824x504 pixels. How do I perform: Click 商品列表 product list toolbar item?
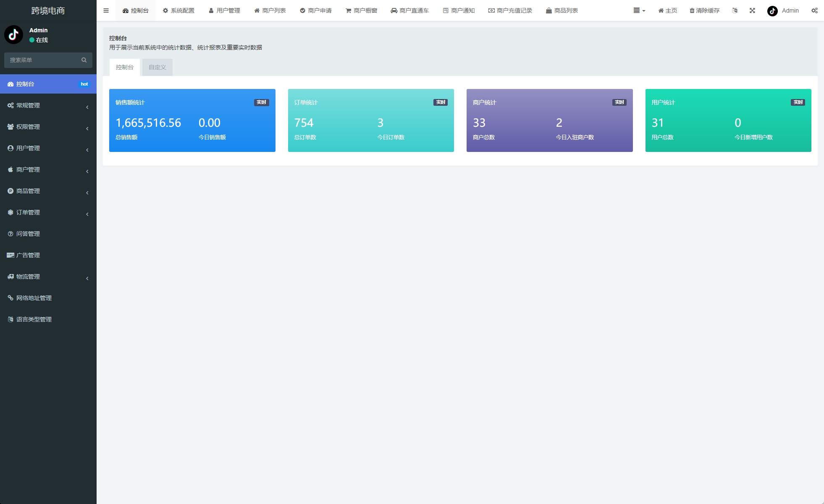tap(562, 10)
